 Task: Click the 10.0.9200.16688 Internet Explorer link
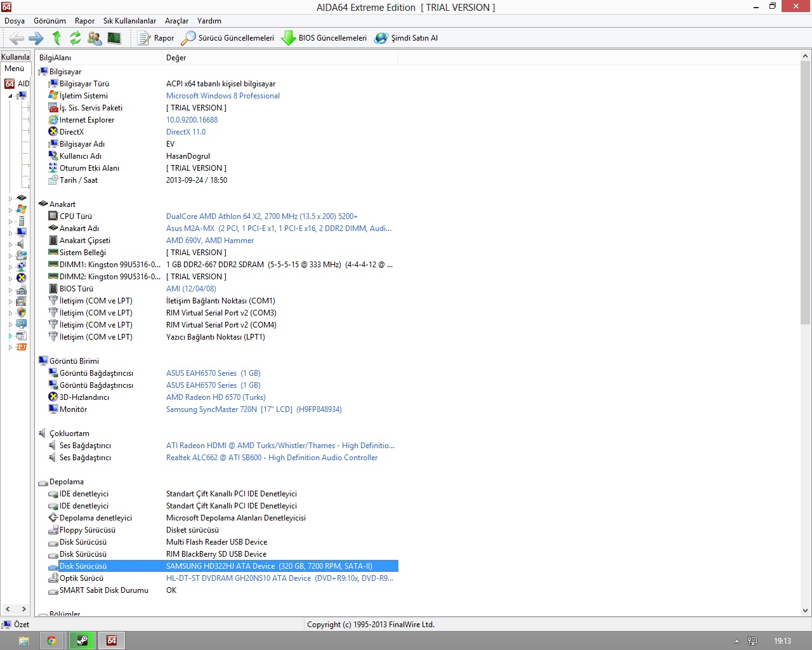pos(192,120)
